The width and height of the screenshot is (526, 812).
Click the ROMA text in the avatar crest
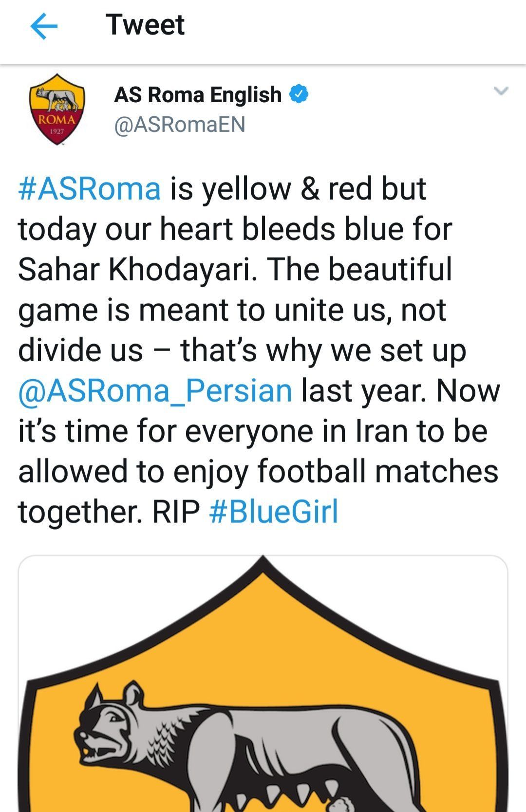[x=57, y=119]
